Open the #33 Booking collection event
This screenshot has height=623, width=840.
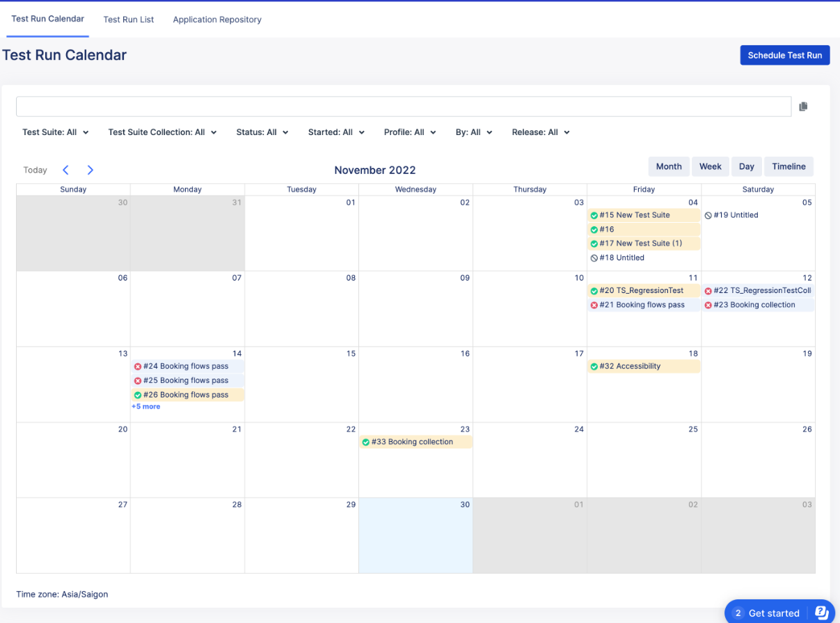coord(415,442)
